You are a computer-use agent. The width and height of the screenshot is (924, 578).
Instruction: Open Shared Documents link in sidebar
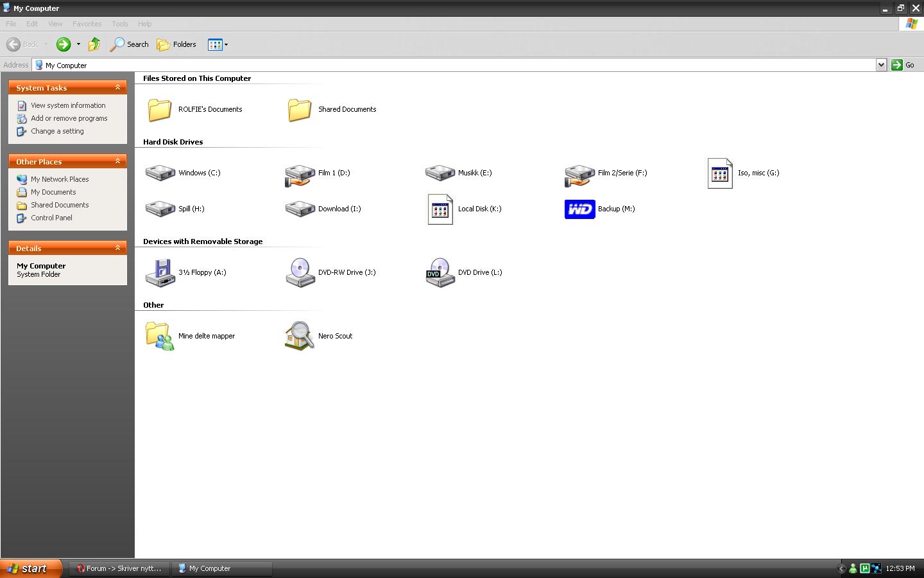point(60,205)
